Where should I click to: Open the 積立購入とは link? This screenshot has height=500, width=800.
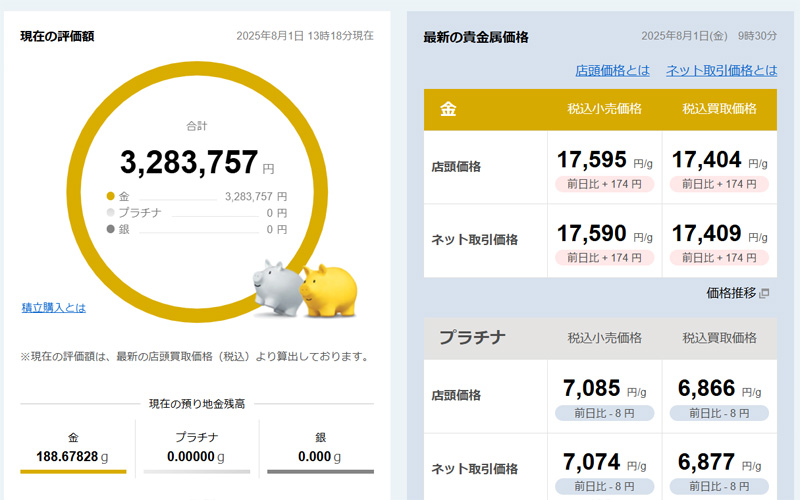click(54, 308)
